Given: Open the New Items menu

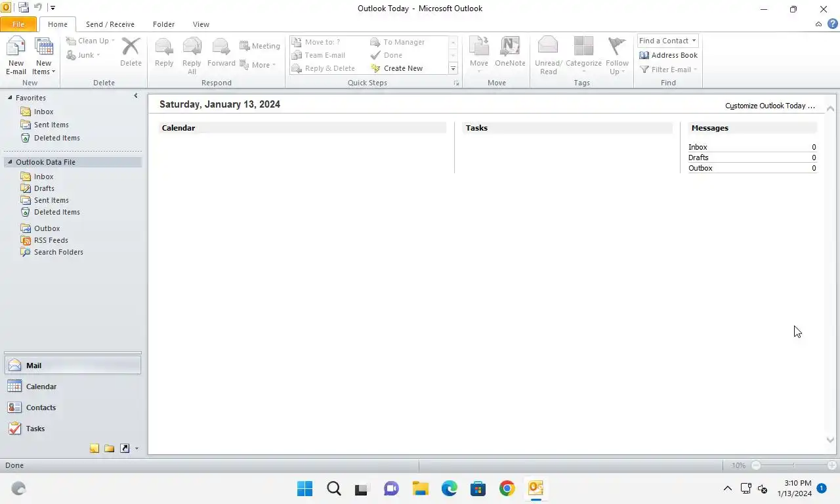Looking at the screenshot, I should tap(44, 56).
